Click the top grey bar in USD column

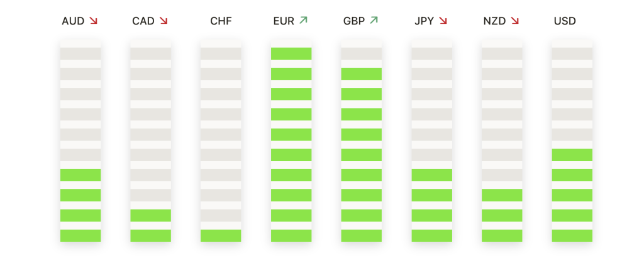tap(572, 54)
